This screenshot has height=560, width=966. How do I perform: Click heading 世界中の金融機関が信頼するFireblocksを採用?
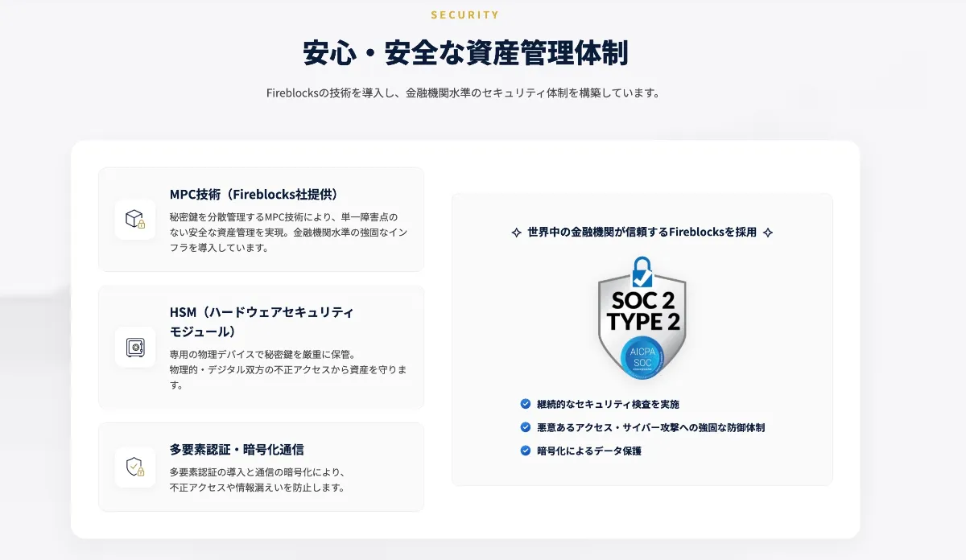[642, 232]
